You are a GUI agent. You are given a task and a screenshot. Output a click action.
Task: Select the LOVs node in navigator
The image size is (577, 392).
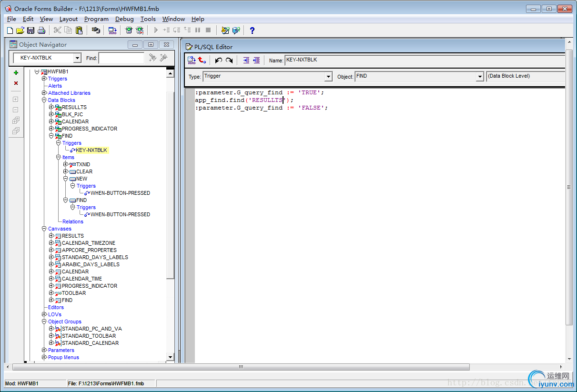(x=54, y=314)
